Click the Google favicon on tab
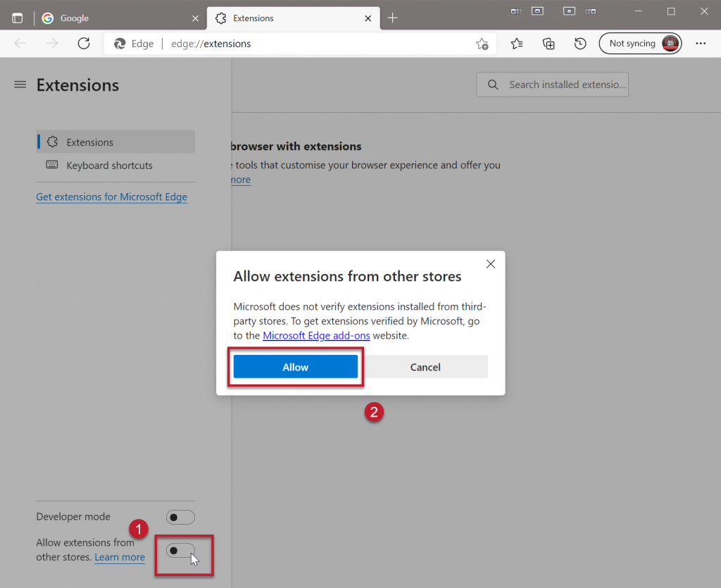Screen dimensions: 721x588 (47, 18)
